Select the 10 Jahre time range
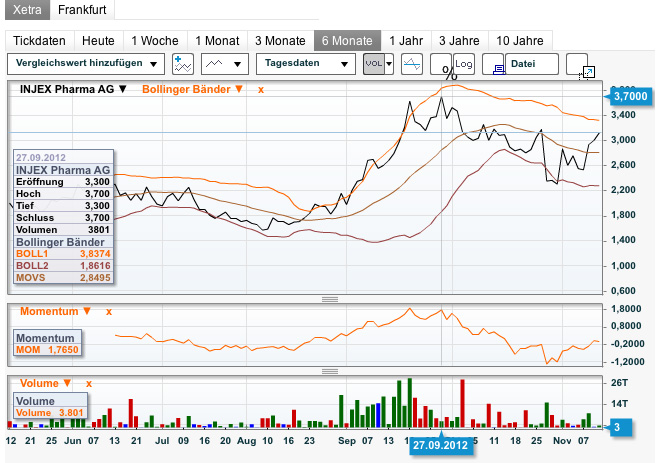657x463 pixels. 520,41
